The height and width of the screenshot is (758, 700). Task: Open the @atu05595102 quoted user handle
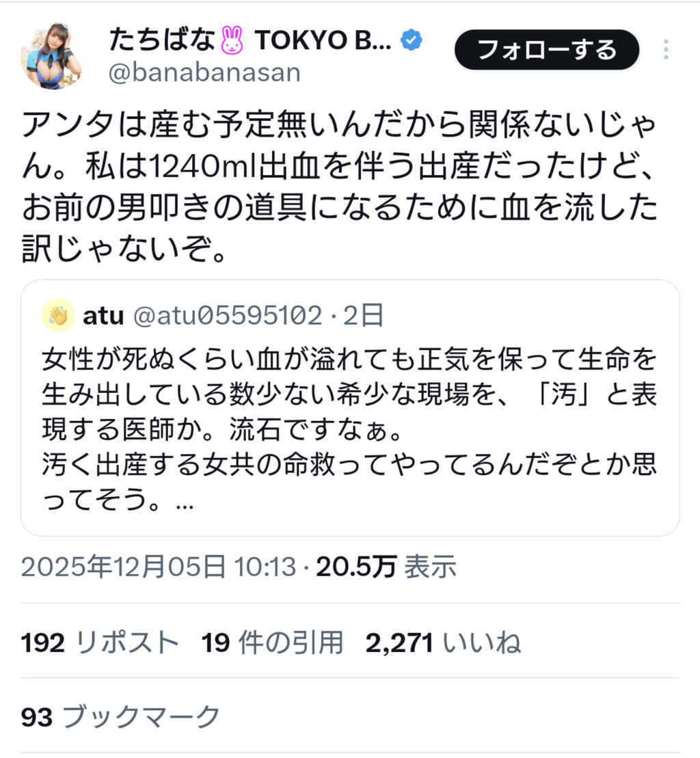click(228, 316)
